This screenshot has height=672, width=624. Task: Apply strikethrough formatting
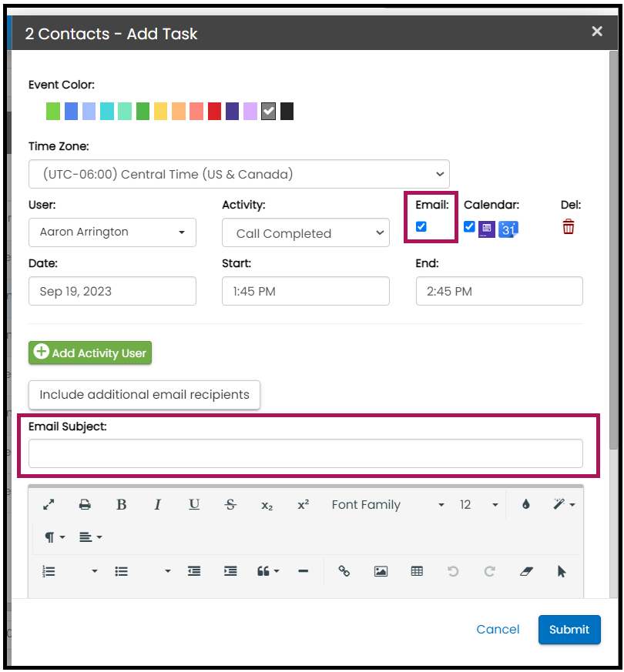[230, 505]
